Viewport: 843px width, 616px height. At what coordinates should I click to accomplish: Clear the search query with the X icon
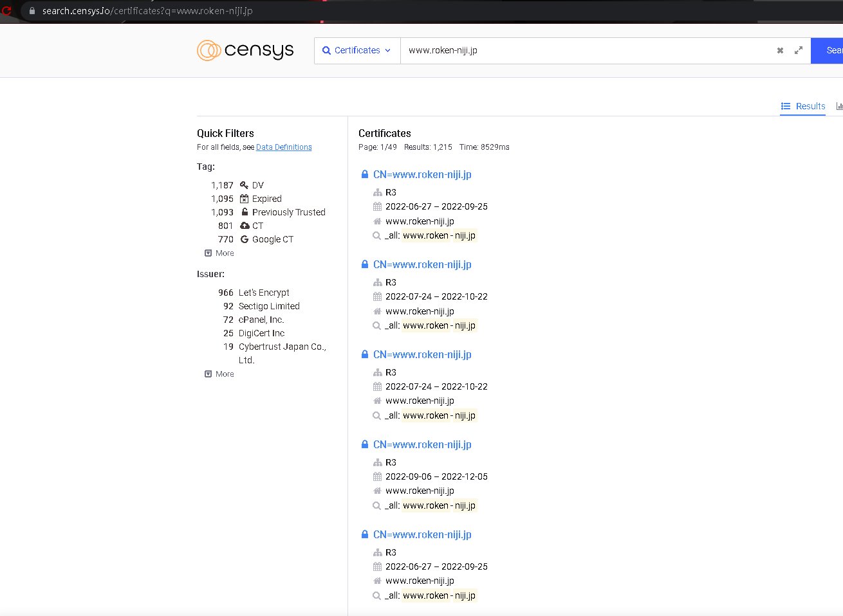pyautogui.click(x=780, y=50)
